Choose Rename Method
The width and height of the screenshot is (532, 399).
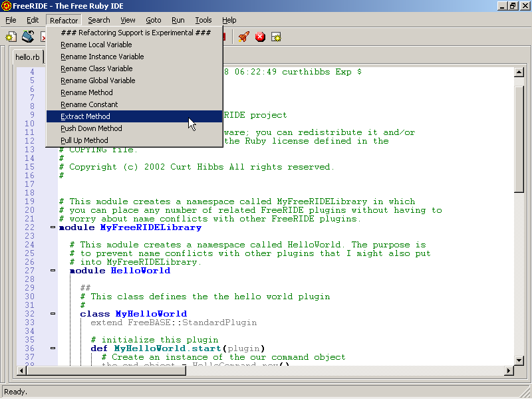pyautogui.click(x=134, y=92)
